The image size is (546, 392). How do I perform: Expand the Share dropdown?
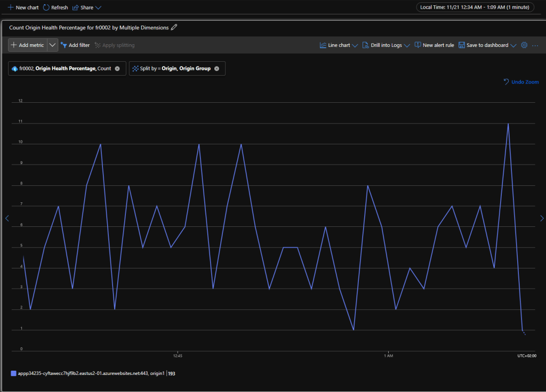pos(86,7)
